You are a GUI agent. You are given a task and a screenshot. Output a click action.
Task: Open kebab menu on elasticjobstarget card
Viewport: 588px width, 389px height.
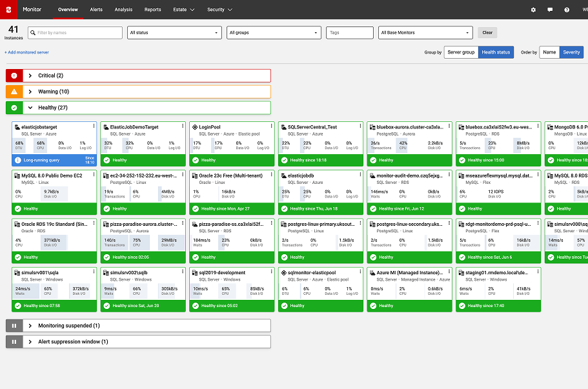click(94, 126)
